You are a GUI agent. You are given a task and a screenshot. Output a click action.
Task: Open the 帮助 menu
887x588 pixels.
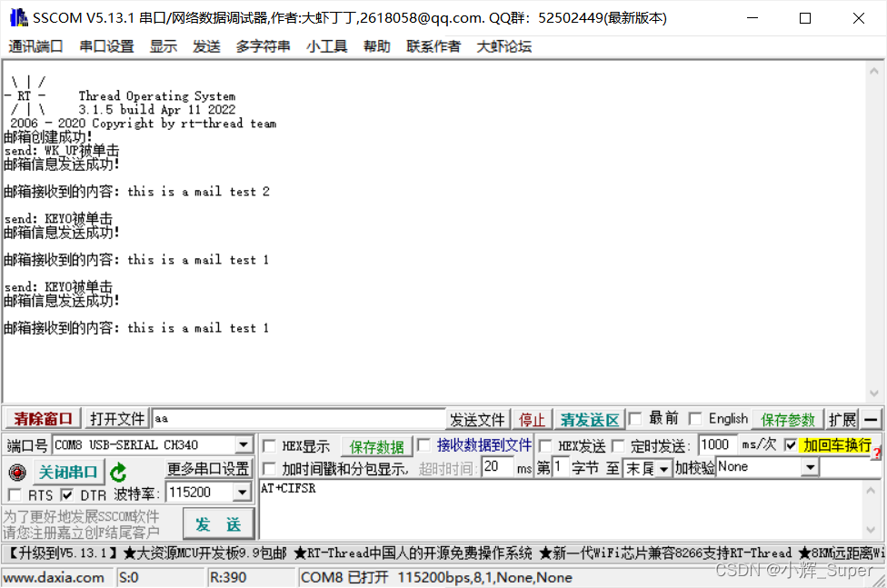[377, 46]
